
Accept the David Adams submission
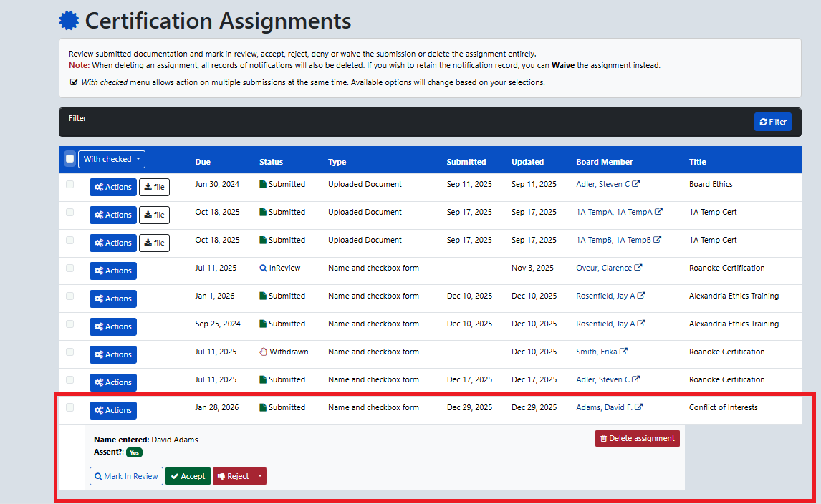188,475
